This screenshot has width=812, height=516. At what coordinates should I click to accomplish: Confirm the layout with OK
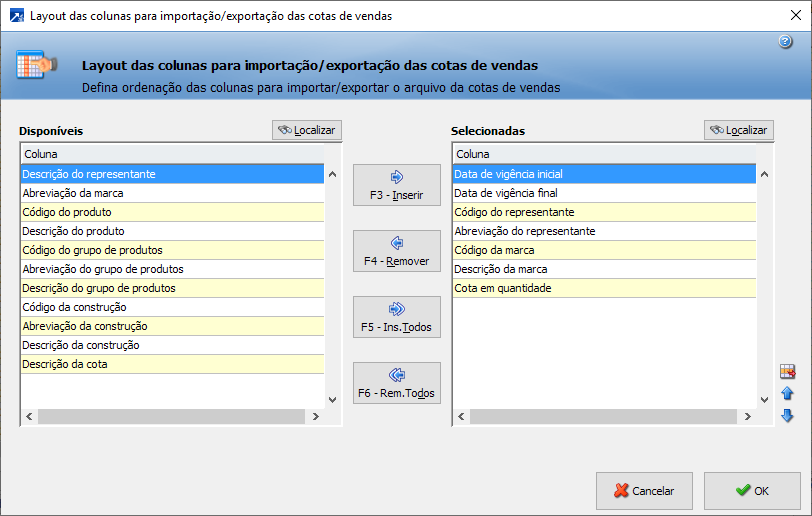pyautogui.click(x=752, y=491)
